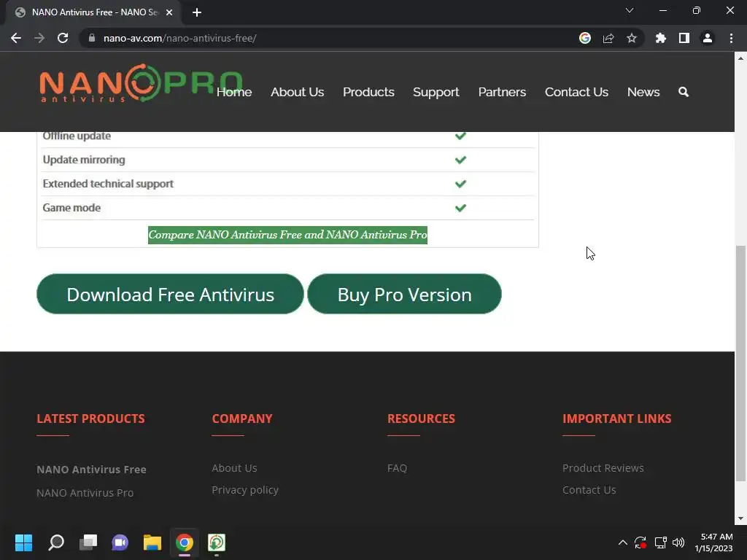Image resolution: width=747 pixels, height=560 pixels.
Task: Click the scrollbar down arrow
Action: point(740,518)
